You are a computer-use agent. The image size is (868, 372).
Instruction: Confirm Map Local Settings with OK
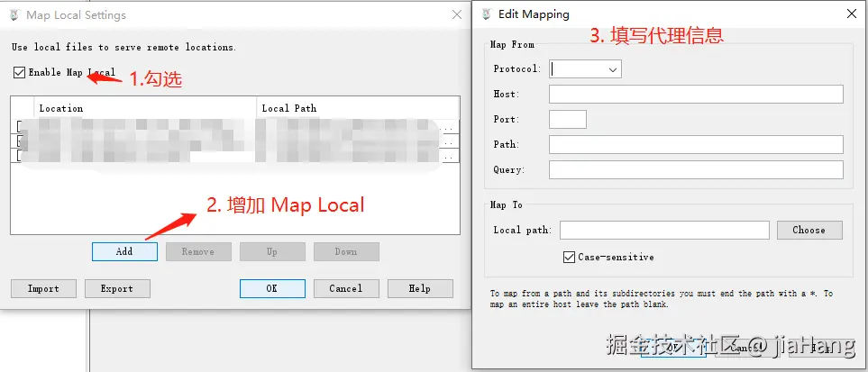coord(272,288)
